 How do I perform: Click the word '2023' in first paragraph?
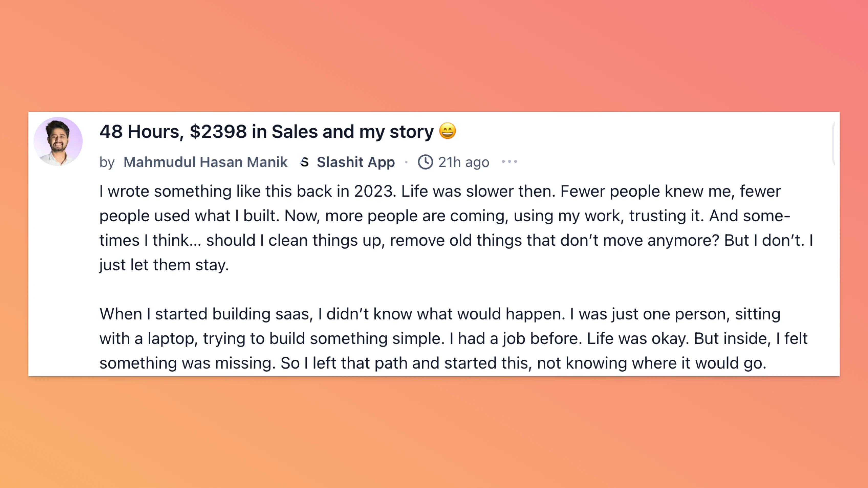coord(373,191)
